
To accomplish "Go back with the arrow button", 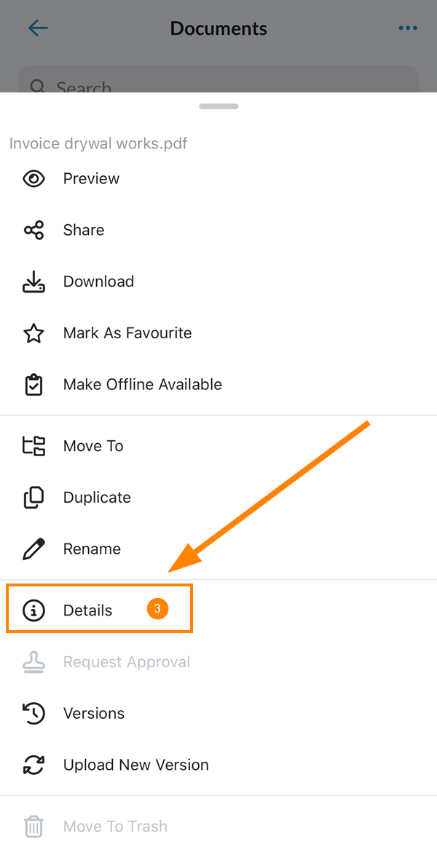I will coord(38,28).
